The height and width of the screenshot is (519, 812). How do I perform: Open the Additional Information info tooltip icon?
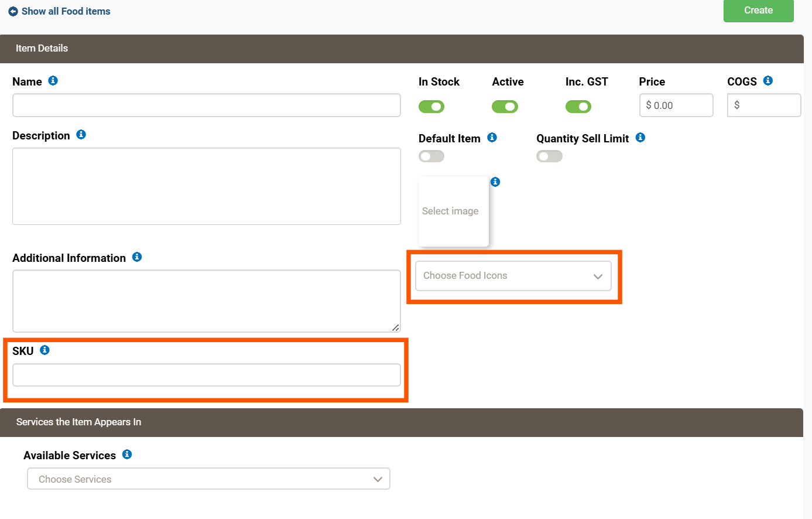[x=137, y=257]
